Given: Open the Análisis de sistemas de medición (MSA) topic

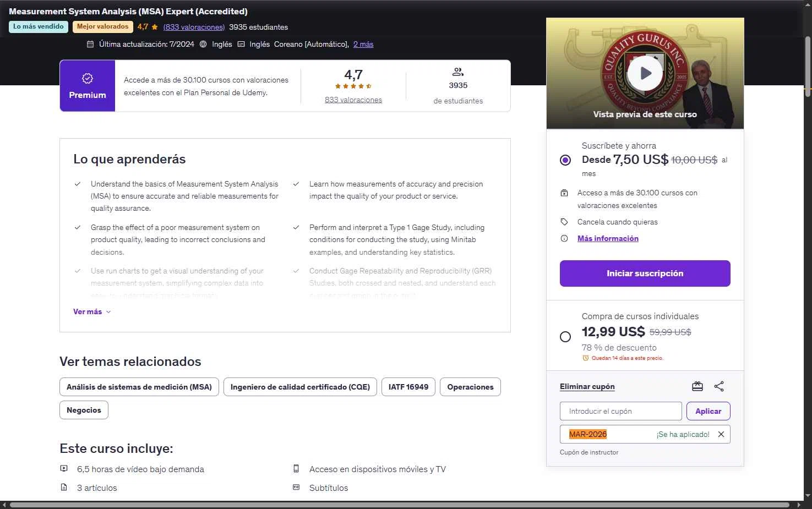Looking at the screenshot, I should [139, 387].
